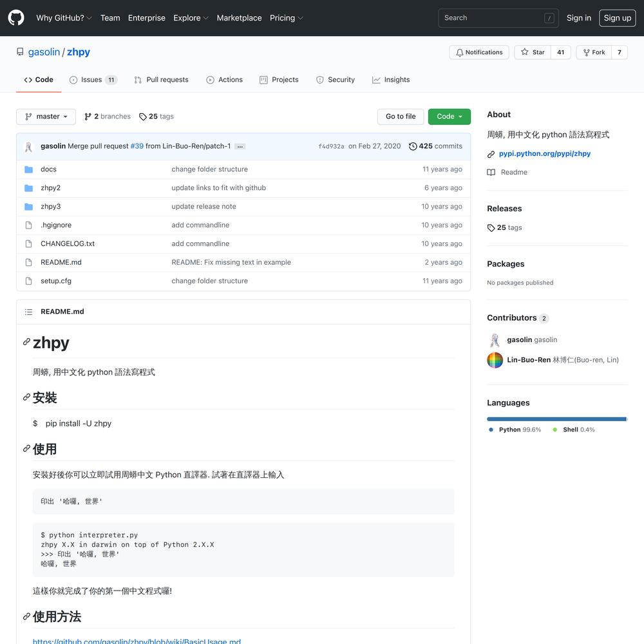Open pypi.python.org/pypi/zhpy link
644x644 pixels.
[545, 154]
